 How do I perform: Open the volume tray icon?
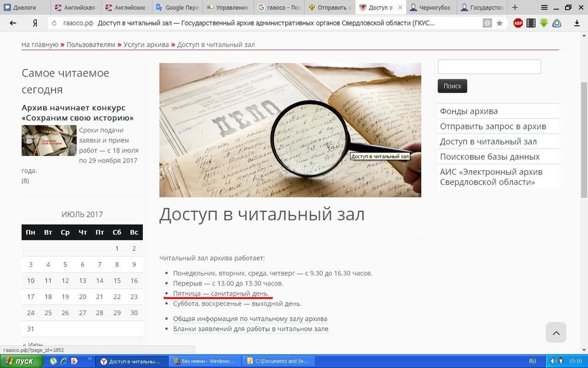[553, 362]
